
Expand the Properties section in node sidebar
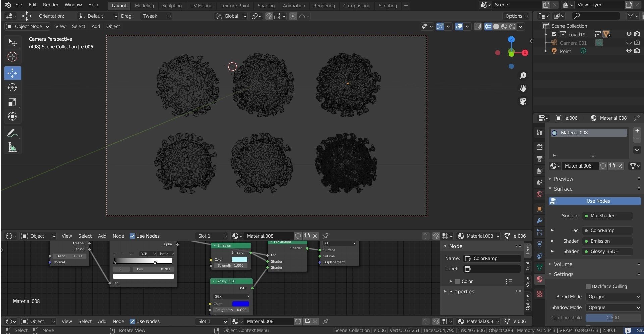pyautogui.click(x=462, y=291)
